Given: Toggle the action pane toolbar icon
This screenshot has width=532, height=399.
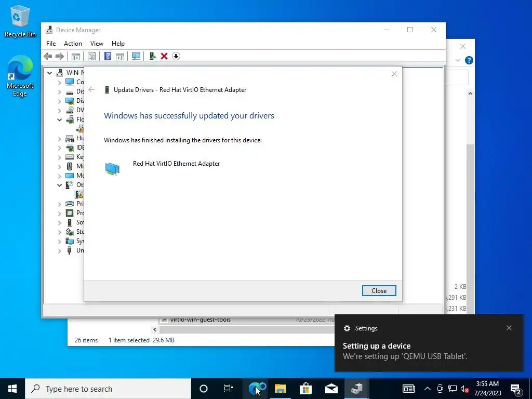Looking at the screenshot, I should click(x=120, y=56).
